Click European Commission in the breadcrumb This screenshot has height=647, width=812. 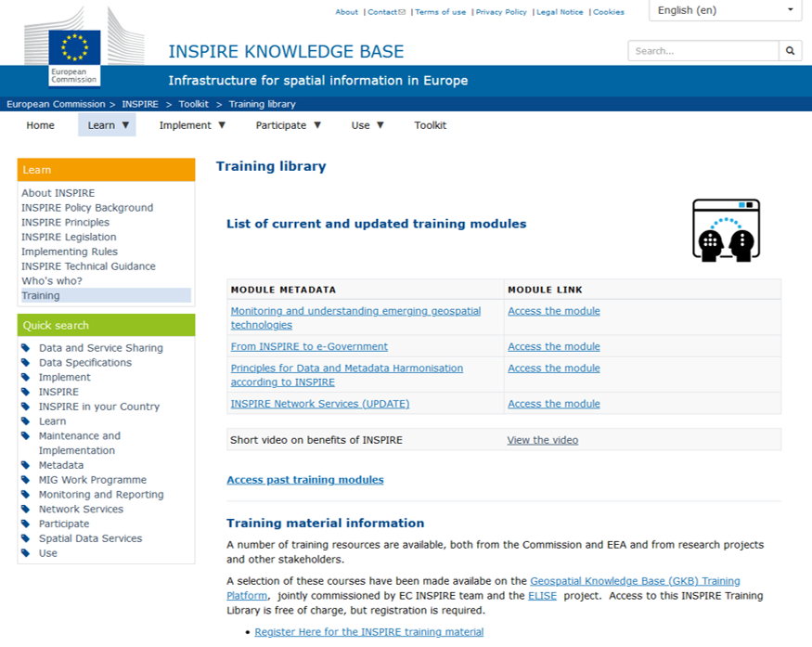coord(56,104)
